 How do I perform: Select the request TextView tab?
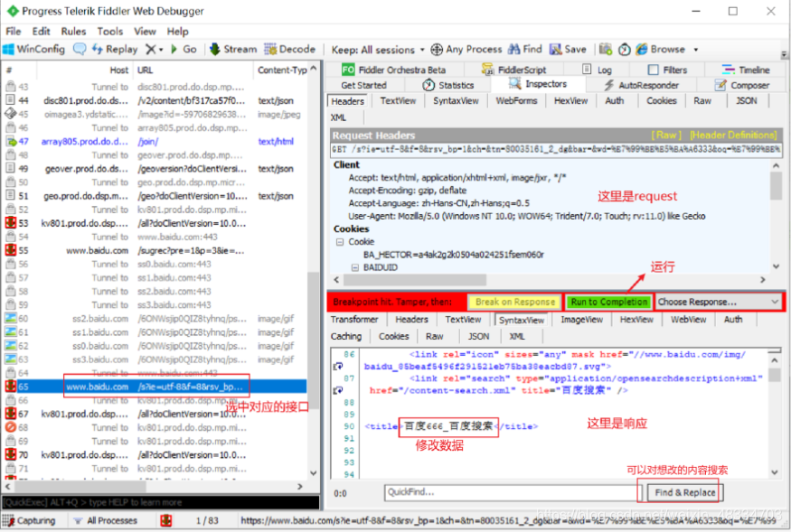[x=398, y=100]
